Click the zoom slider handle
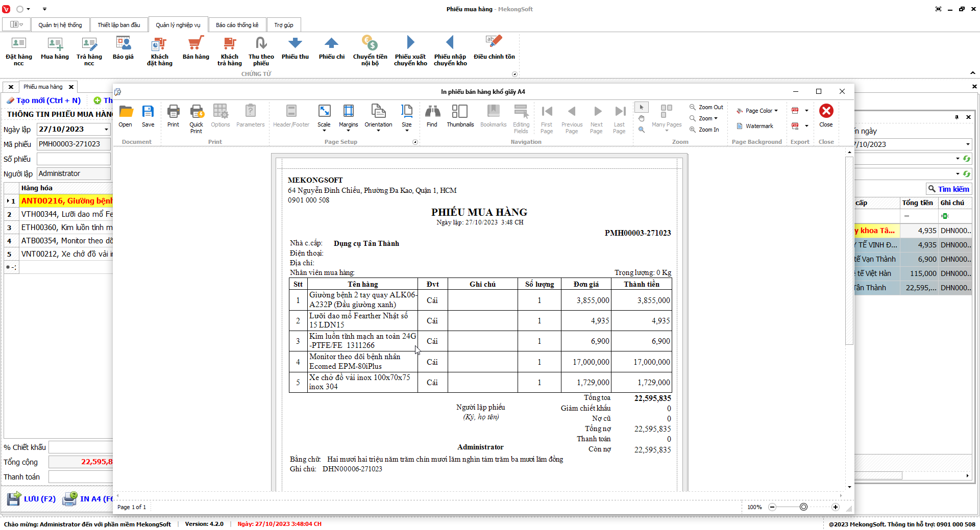 click(803, 507)
